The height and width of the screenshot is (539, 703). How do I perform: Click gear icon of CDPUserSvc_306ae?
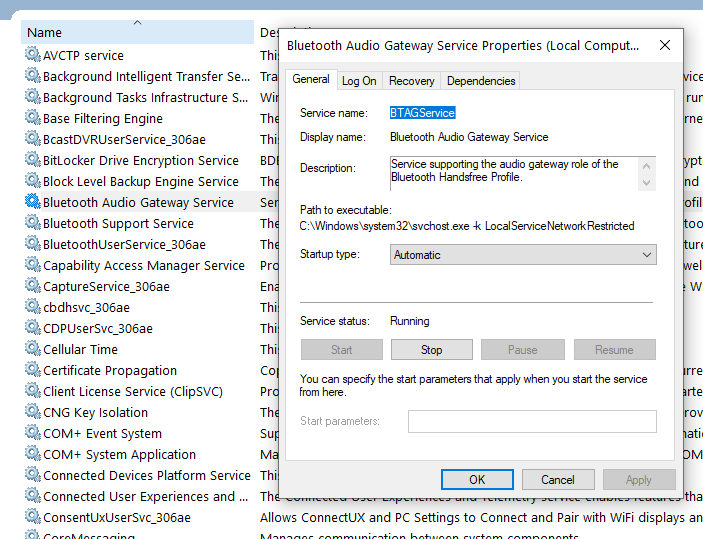pos(33,328)
